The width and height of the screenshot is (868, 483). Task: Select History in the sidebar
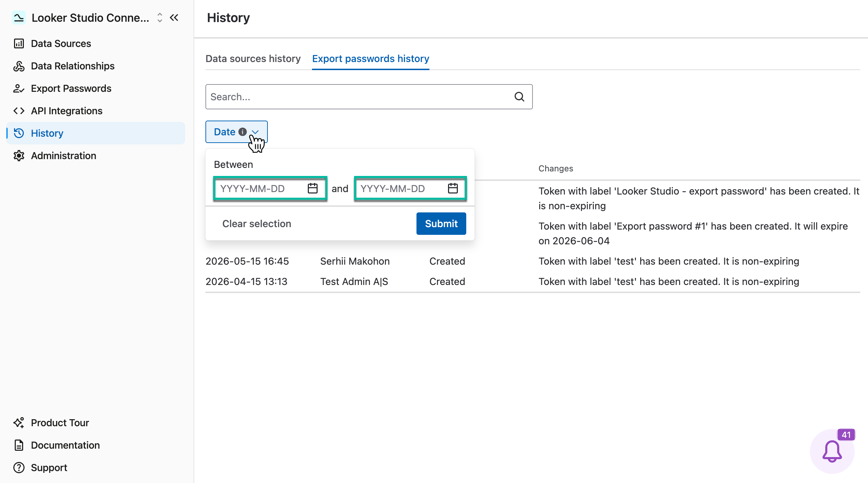click(95, 133)
